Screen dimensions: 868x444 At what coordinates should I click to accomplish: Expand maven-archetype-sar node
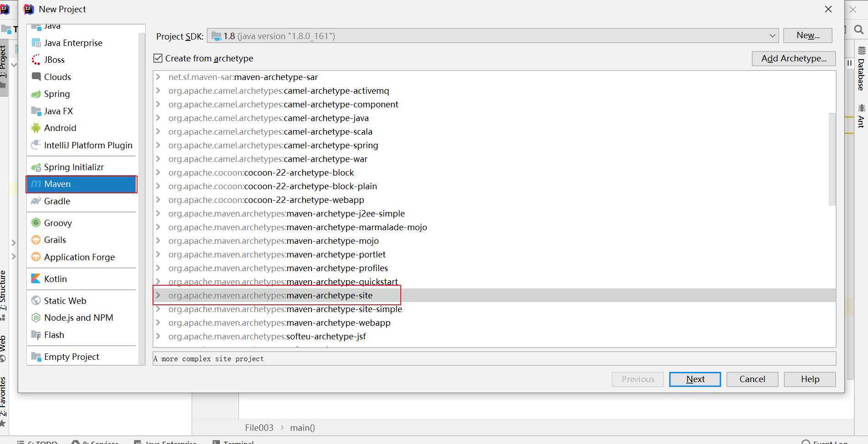point(158,77)
